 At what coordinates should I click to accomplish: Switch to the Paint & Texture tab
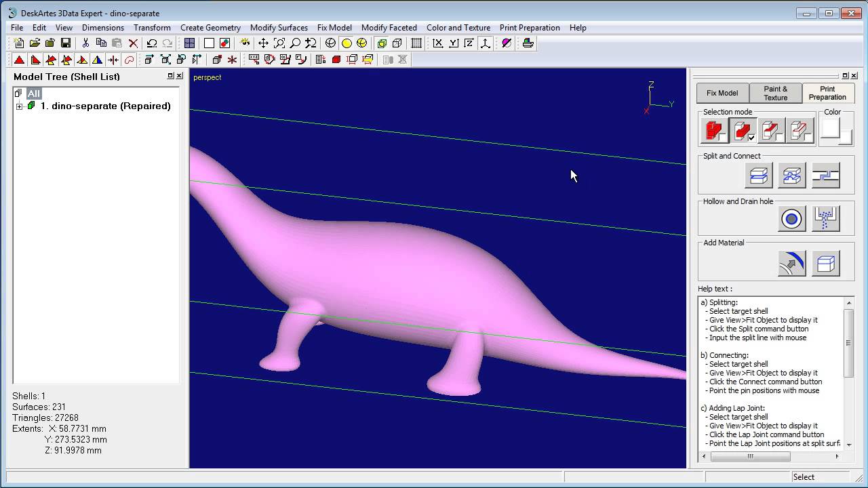[775, 93]
